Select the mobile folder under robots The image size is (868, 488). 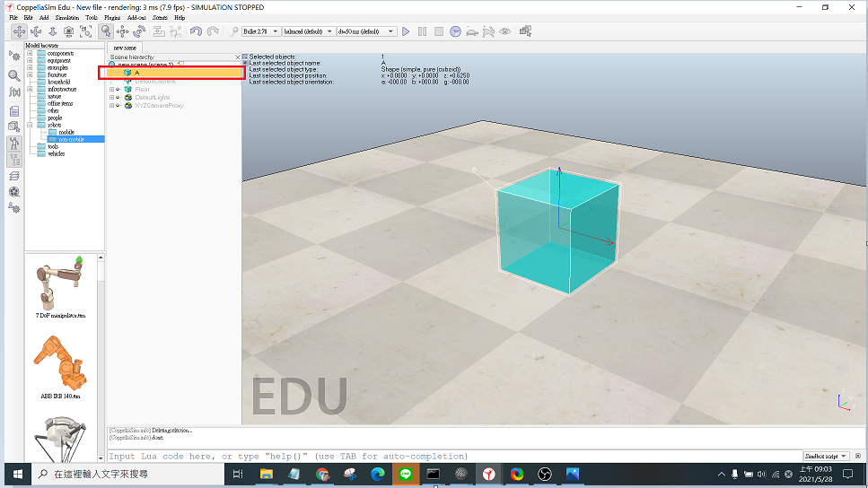(66, 132)
